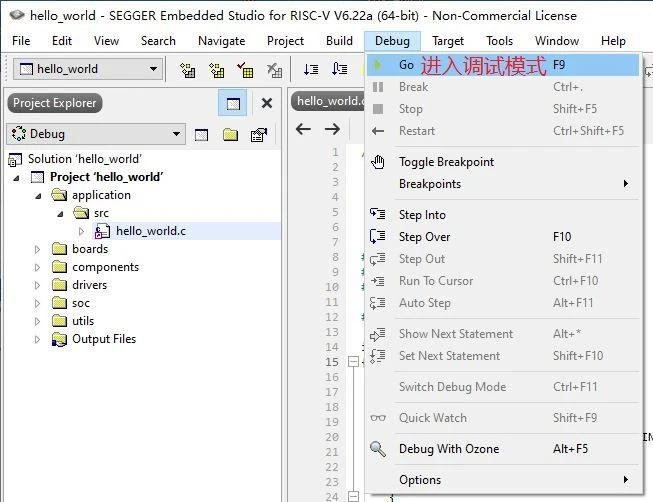Open the File menu
The height and width of the screenshot is (502, 653).
(21, 41)
